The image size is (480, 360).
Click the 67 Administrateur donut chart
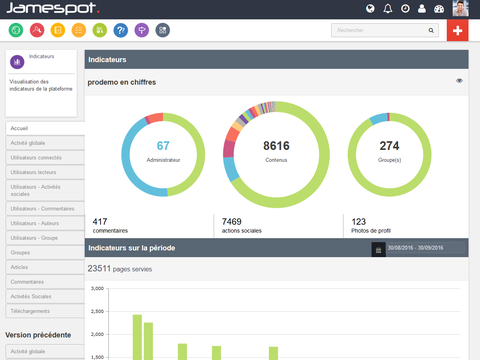click(163, 155)
